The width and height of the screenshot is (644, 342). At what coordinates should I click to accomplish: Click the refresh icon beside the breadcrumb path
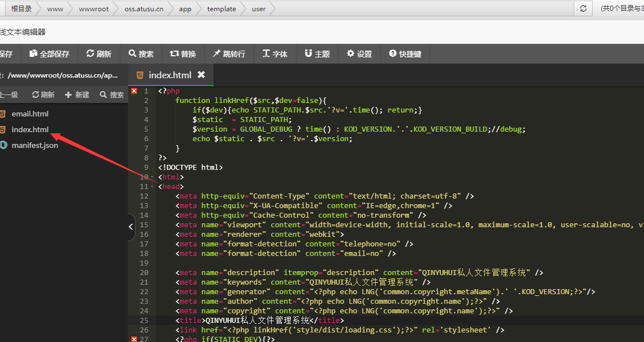pos(583,8)
